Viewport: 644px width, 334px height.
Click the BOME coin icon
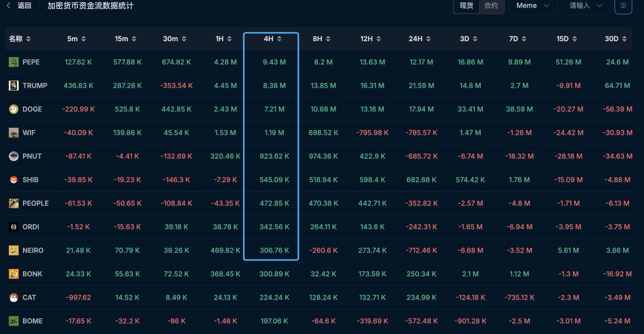click(14, 321)
